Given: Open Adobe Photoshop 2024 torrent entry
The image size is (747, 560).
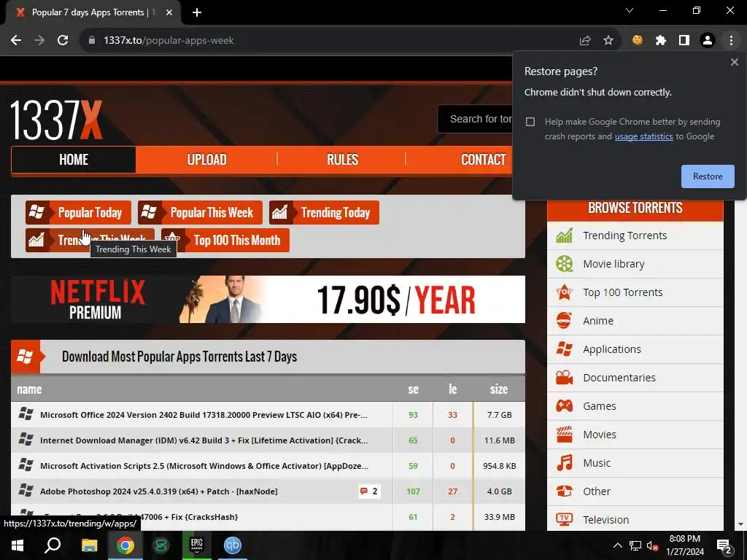Looking at the screenshot, I should click(x=158, y=491).
